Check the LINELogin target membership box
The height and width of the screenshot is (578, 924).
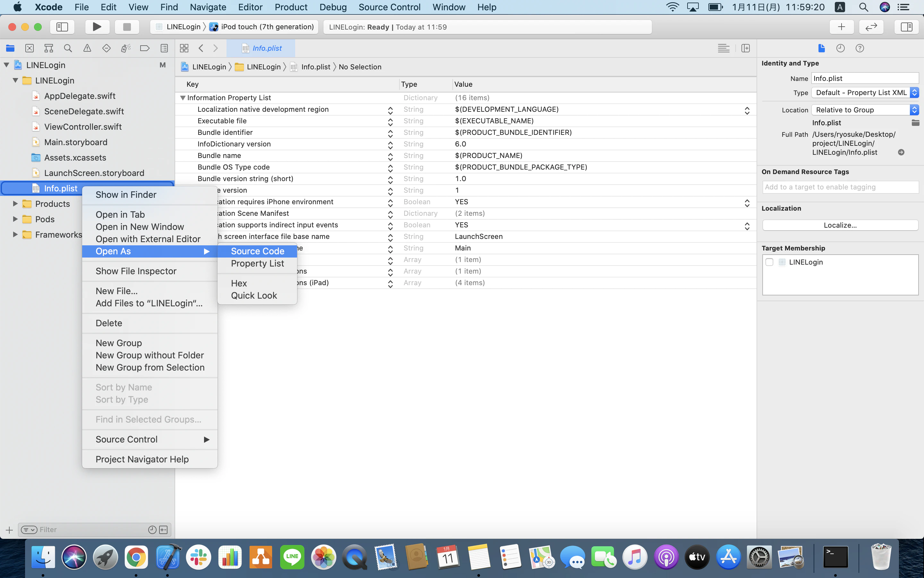[769, 262]
